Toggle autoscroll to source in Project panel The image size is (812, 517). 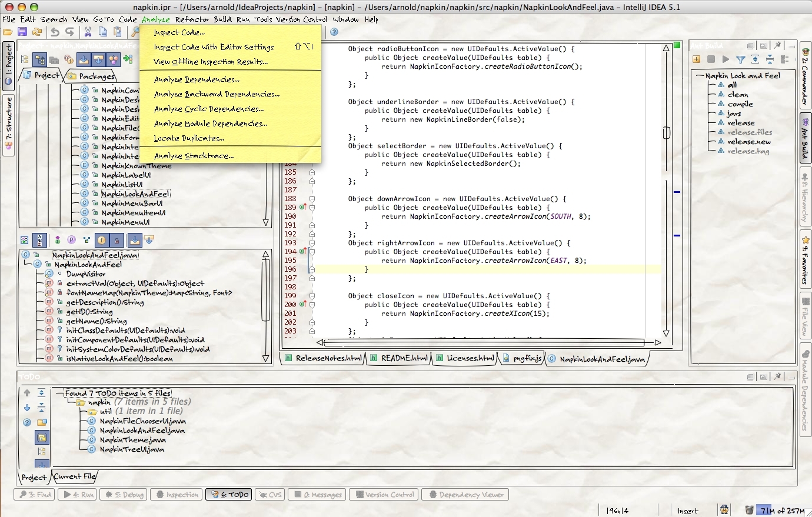[84, 59]
